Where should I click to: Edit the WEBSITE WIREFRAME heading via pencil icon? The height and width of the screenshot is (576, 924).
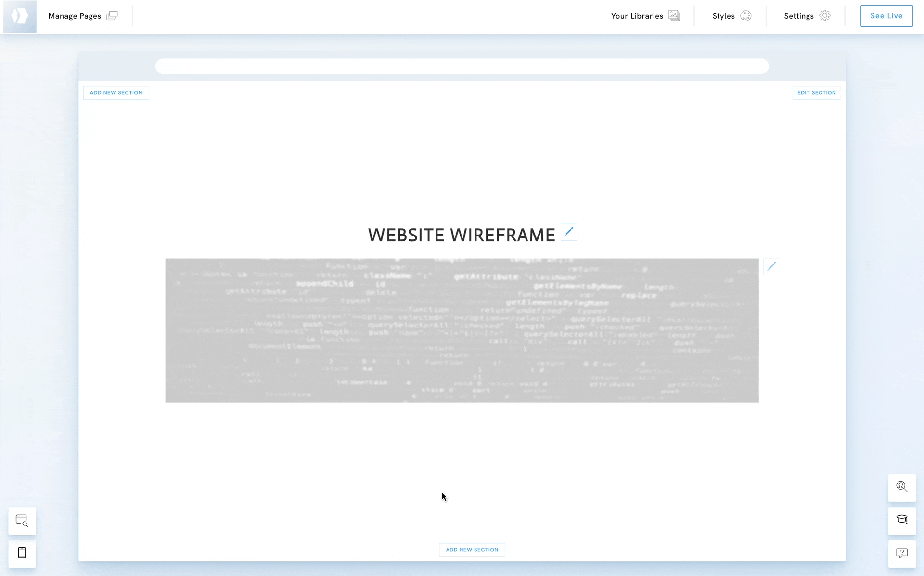pos(568,232)
